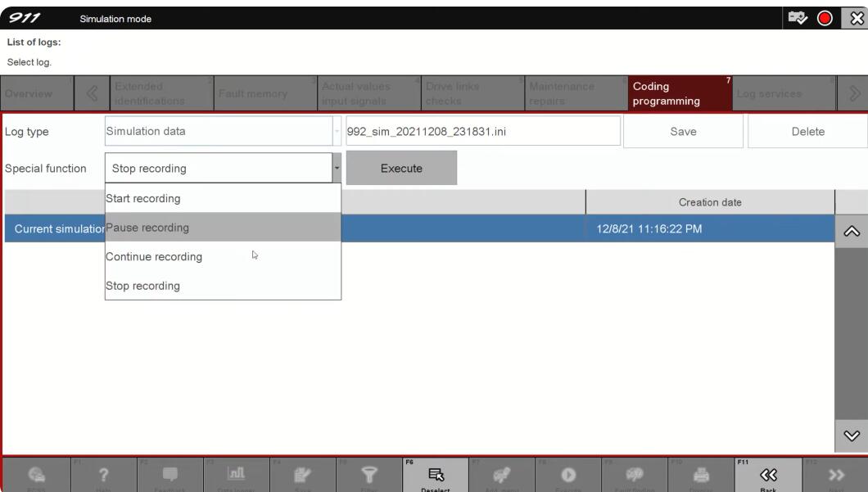868x492 pixels.
Task: Open the Log type Simulation data dropdown
Action: pos(223,131)
